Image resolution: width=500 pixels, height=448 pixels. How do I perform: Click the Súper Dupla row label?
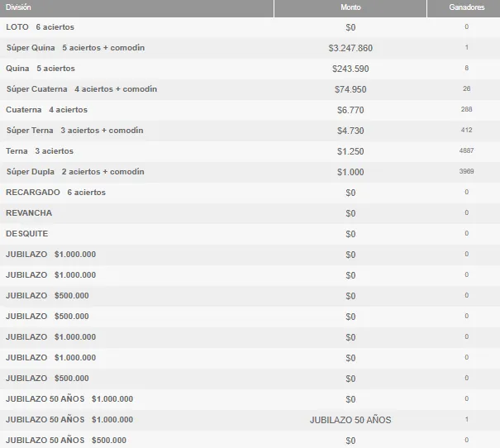tap(74, 172)
